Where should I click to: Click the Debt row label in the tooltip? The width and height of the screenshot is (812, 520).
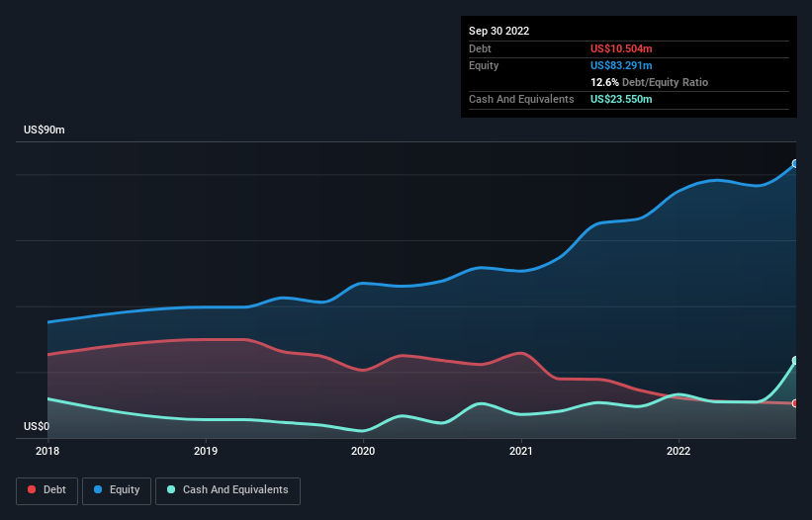point(480,48)
